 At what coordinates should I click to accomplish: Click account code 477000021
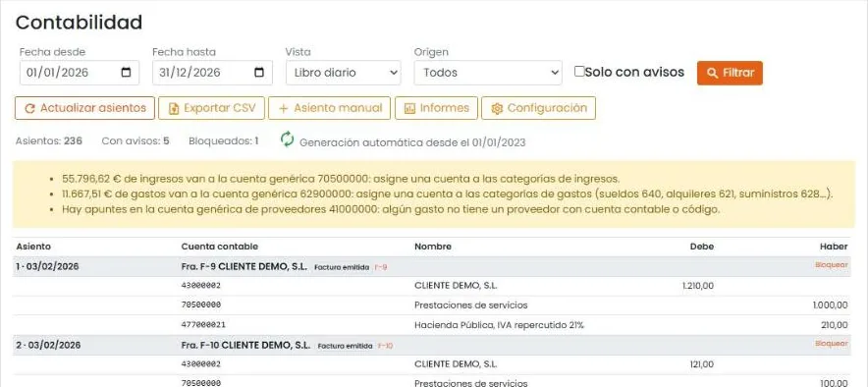(x=203, y=325)
